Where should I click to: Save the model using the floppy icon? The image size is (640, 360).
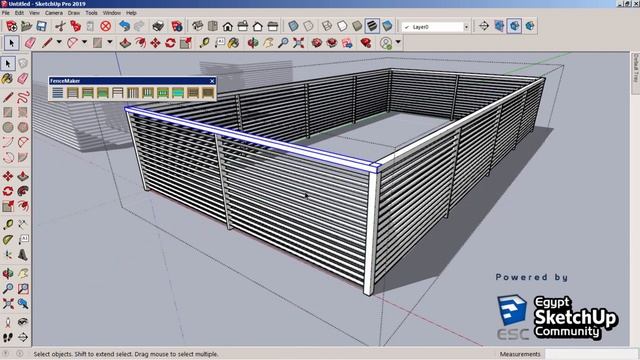coord(41,27)
